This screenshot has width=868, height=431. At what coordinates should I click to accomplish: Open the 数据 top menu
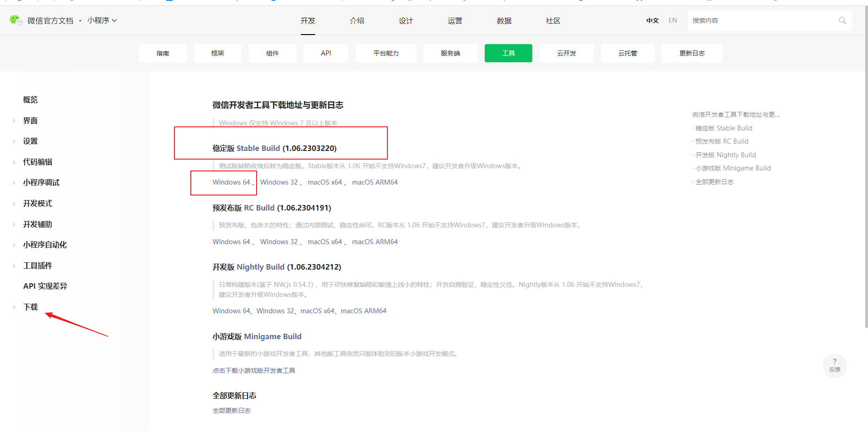504,21
